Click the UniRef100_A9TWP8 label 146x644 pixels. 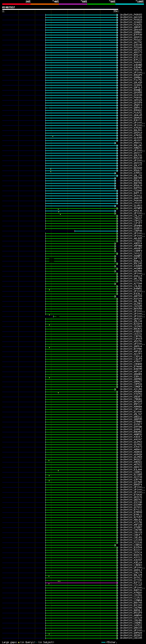[x=131, y=208]
